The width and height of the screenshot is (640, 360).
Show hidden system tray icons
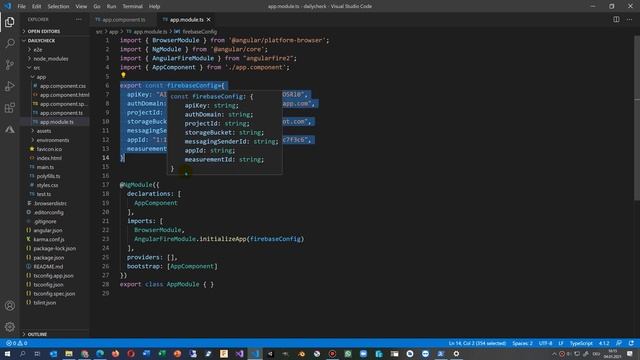pyautogui.click(x=554, y=353)
